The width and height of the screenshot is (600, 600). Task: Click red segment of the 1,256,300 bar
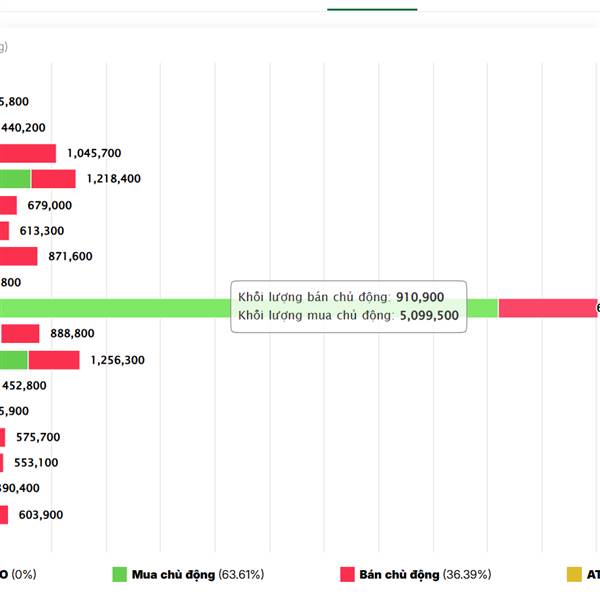click(x=54, y=360)
